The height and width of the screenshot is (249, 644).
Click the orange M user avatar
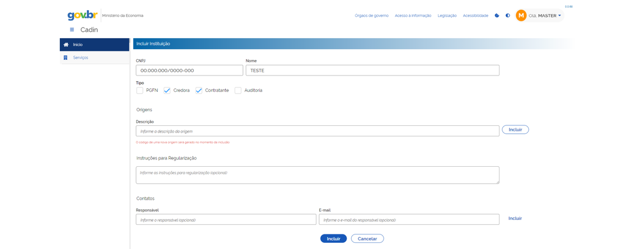(x=521, y=16)
